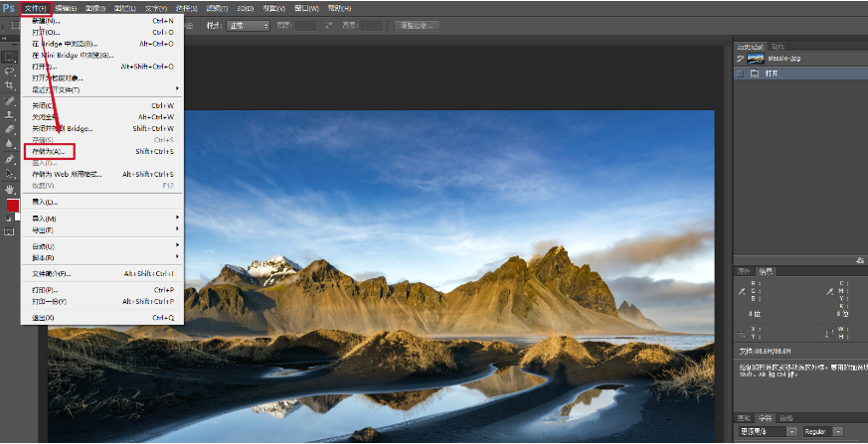Reset default foreground and background colors
Image resolution: width=868 pixels, height=444 pixels.
point(7,219)
